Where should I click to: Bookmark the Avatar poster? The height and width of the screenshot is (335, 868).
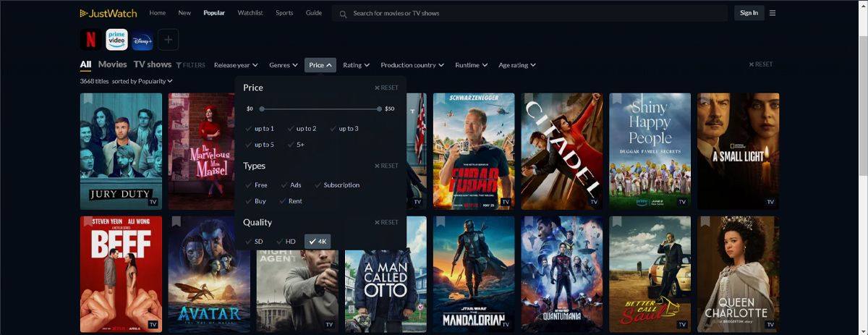[176, 221]
